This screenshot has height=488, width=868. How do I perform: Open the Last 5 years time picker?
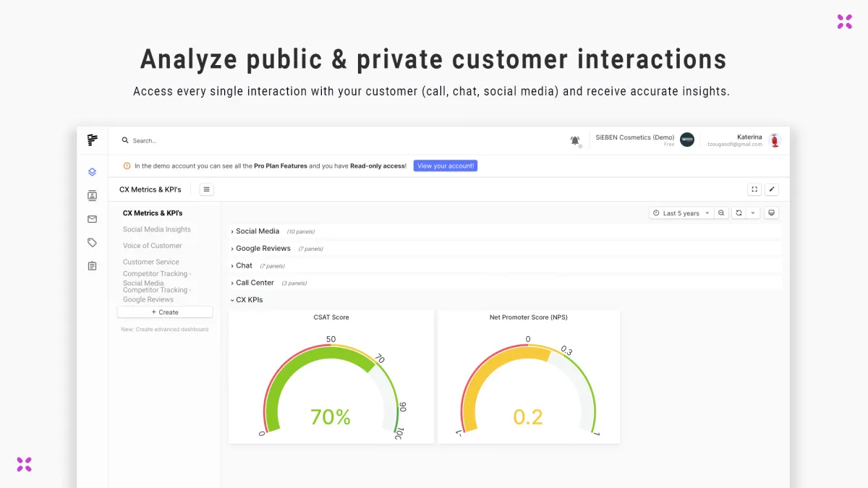681,213
